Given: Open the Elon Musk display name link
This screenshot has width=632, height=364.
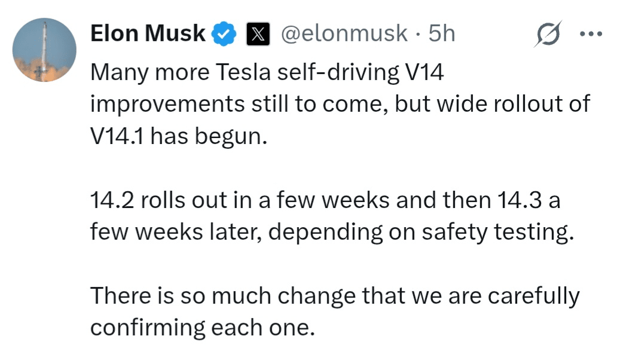Looking at the screenshot, I should [x=148, y=34].
